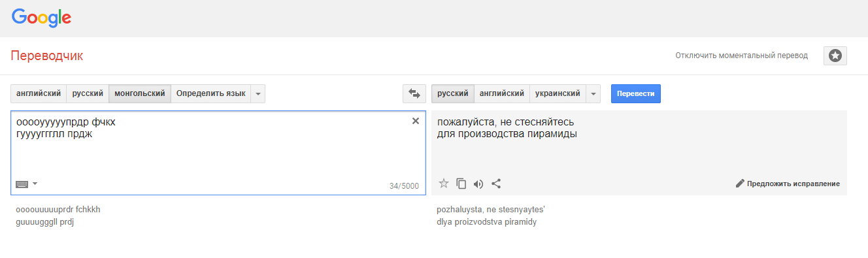The height and width of the screenshot is (258, 868).
Task: Listen to the translation audio
Action: [x=478, y=184]
